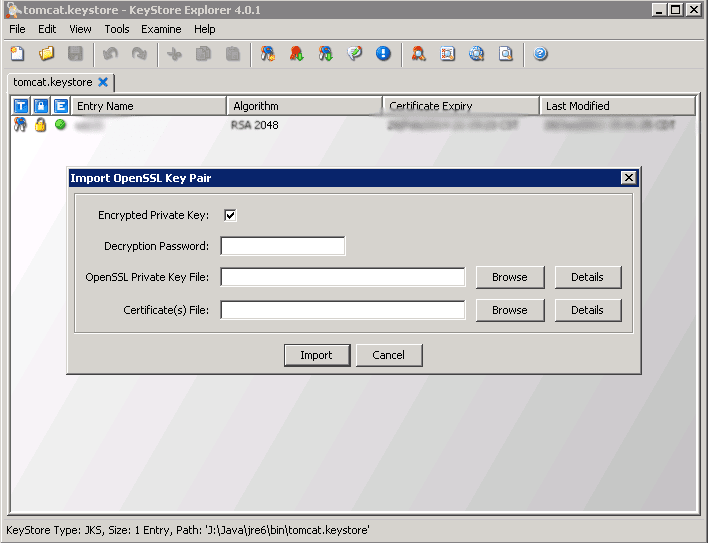This screenshot has height=543, width=708.
Task: Click the KeyStore Type status bar text
Action: click(187, 530)
